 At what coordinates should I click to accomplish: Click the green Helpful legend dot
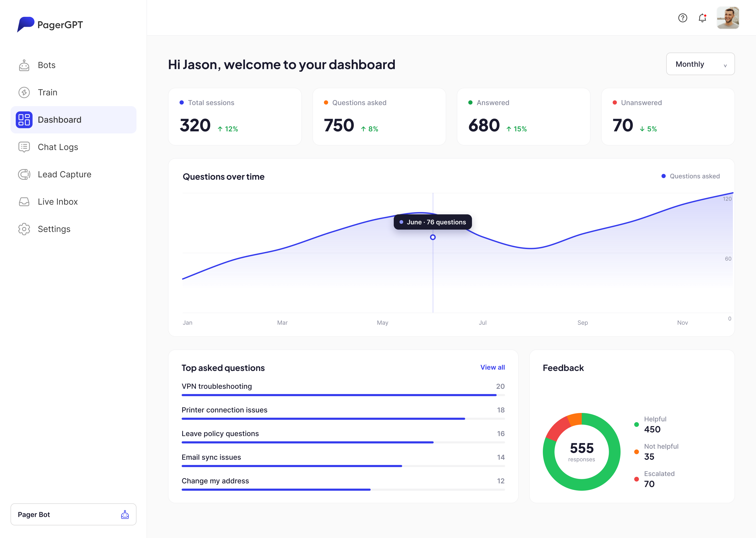[637, 424]
